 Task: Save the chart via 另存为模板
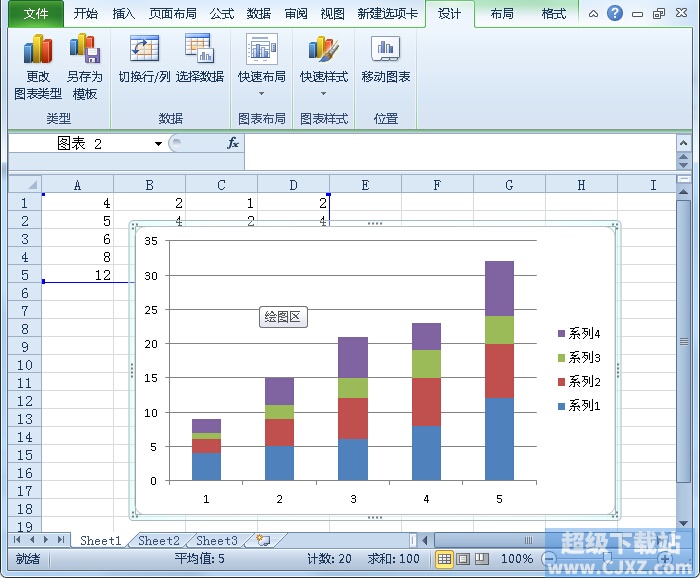point(85,67)
